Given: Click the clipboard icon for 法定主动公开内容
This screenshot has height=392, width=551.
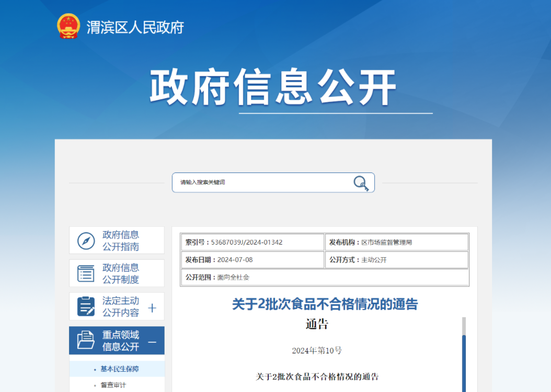Looking at the screenshot, I should coord(86,306).
